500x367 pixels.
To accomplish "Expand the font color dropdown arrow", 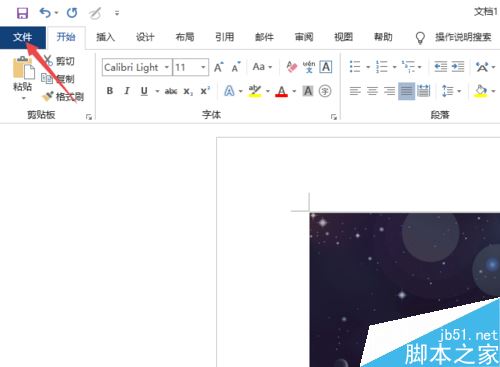I will [x=294, y=91].
